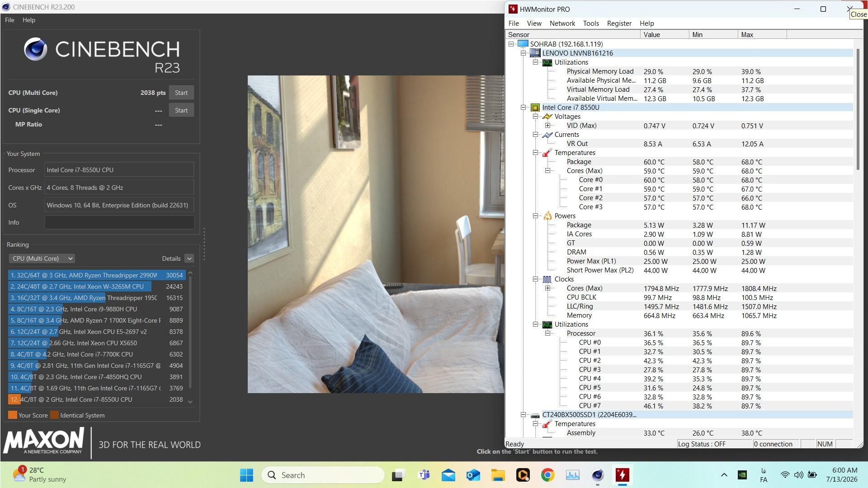This screenshot has width=868, height=488.
Task: Select Threadripper 2990WX ranking entry
Action: tap(97, 275)
